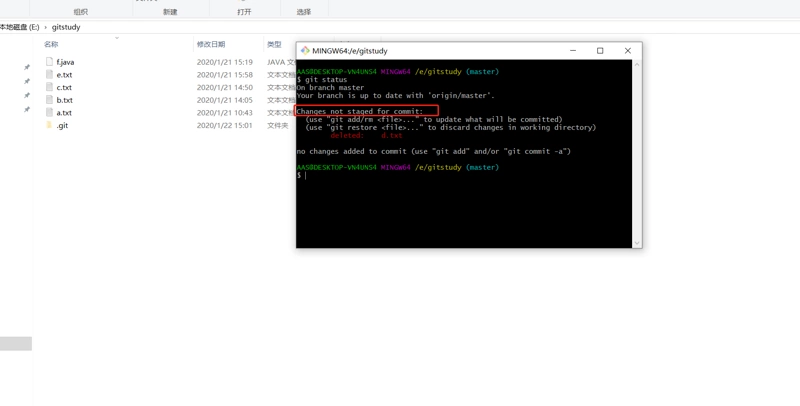
Task: Click the pin icon beside the c.txt row
Action: click(x=27, y=95)
